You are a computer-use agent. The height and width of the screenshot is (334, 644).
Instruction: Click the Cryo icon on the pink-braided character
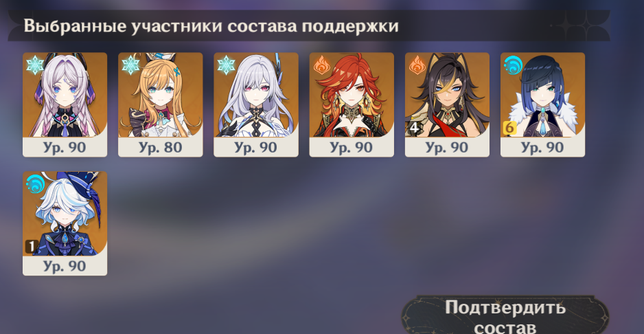[35, 65]
